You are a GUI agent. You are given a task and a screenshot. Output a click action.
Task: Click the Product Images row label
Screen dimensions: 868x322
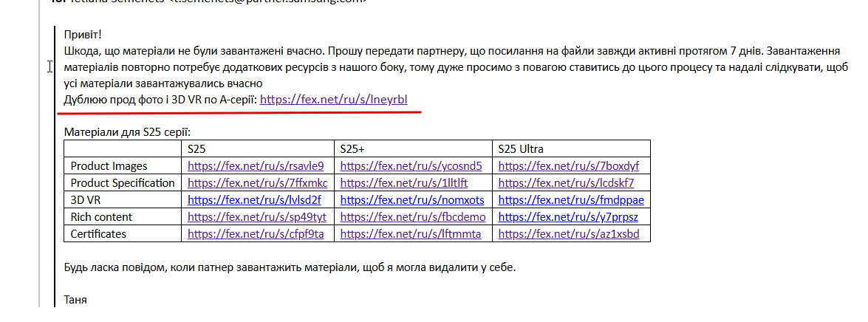[x=109, y=166]
